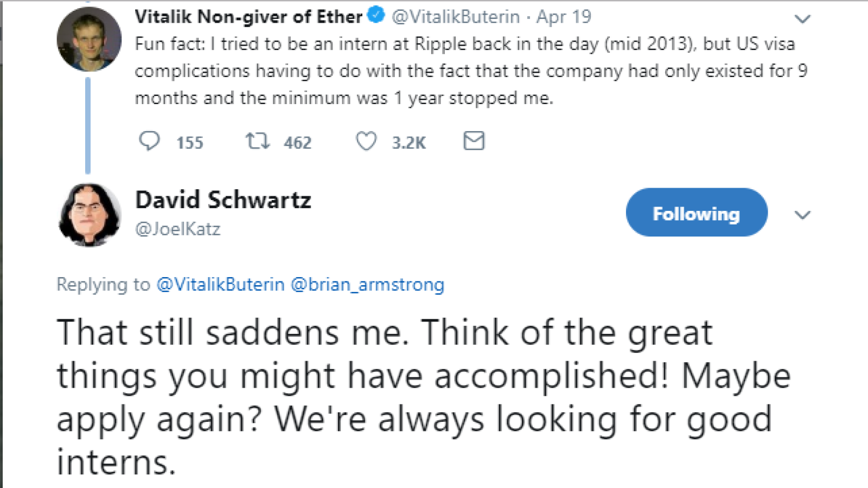Screen dimensions: 868x488
Task: Click the reply speech bubble icon
Action: click(x=149, y=141)
